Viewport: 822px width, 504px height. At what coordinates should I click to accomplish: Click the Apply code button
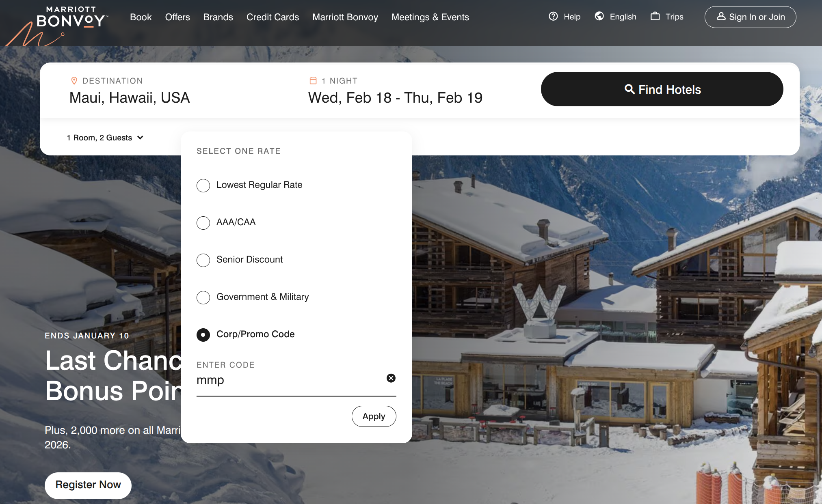point(374,416)
